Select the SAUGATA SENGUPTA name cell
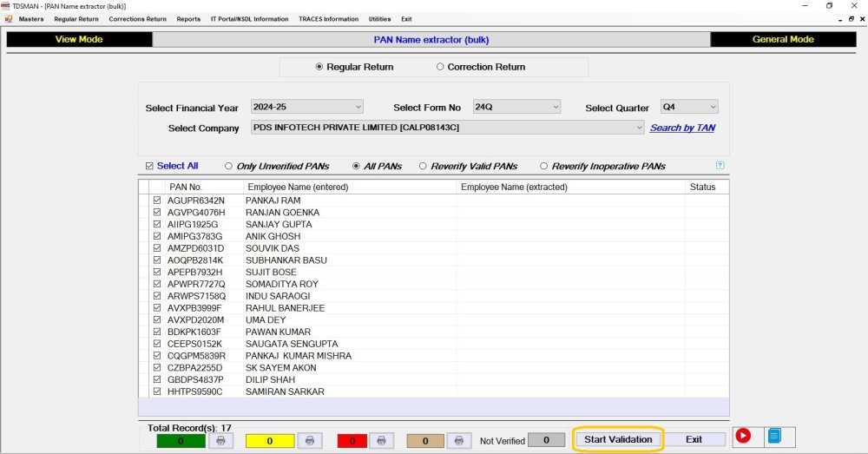Image resolution: width=868 pixels, height=454 pixels. click(x=350, y=343)
